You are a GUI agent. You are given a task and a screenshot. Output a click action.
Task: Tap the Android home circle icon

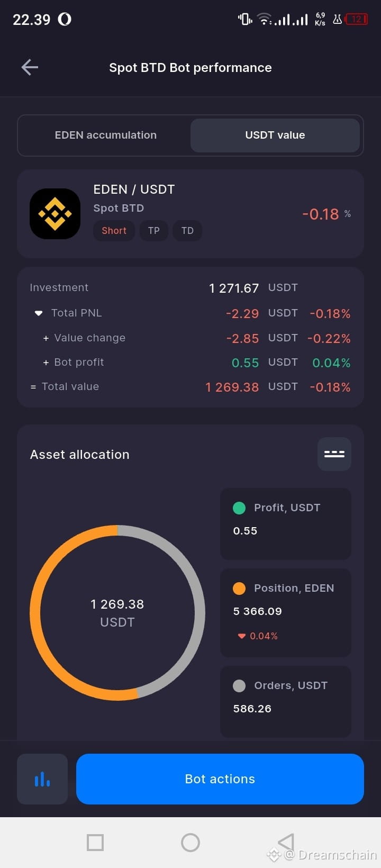coord(190,842)
